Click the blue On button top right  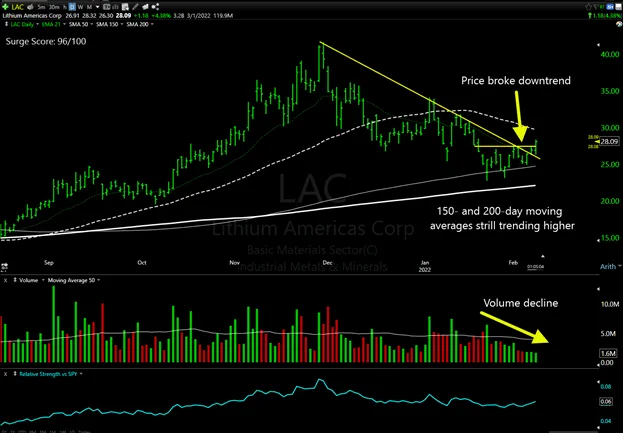tap(610, 7)
